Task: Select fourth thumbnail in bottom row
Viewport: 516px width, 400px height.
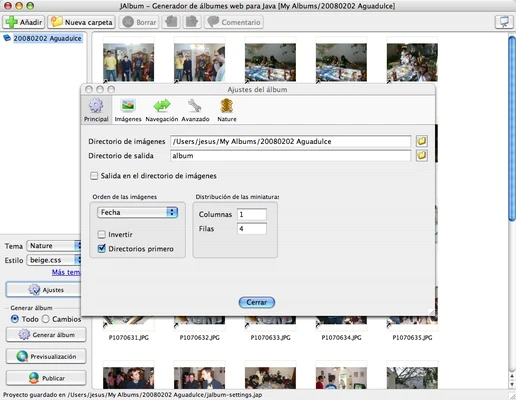Action: click(x=341, y=378)
